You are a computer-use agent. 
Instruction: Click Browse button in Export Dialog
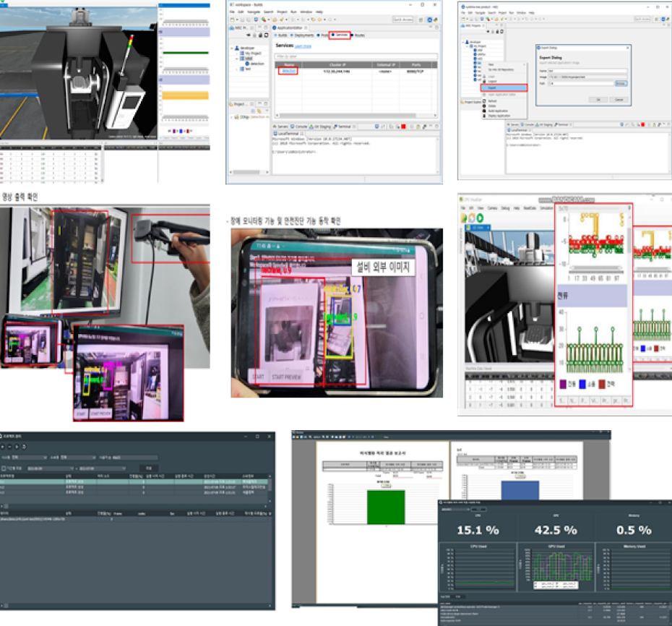620,83
